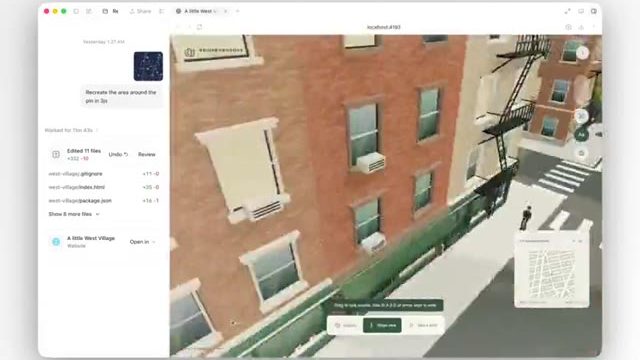Click the round button below the dark green one
This screenshot has height=360, width=640.
tap(581, 153)
